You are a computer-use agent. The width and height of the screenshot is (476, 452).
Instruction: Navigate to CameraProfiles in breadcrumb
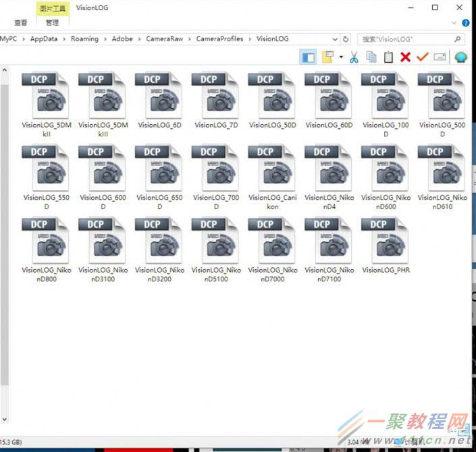click(220, 39)
